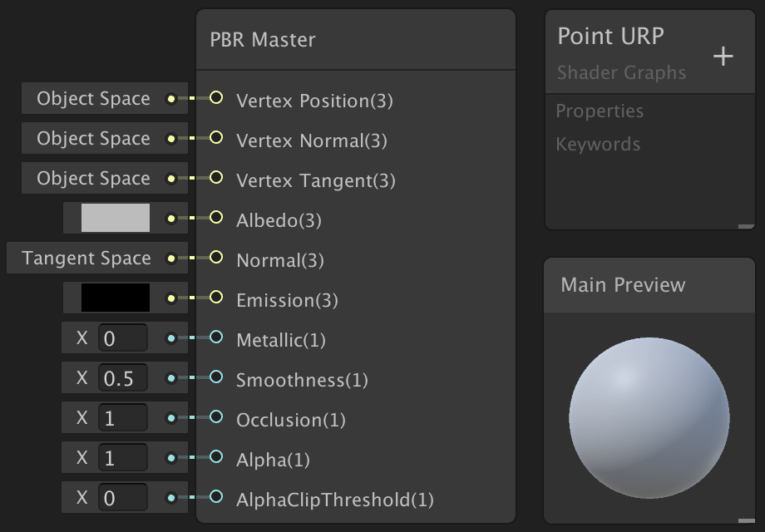Screen dimensions: 765x532
Task: Select the Keywords section in the blackboard
Action: [x=598, y=145]
